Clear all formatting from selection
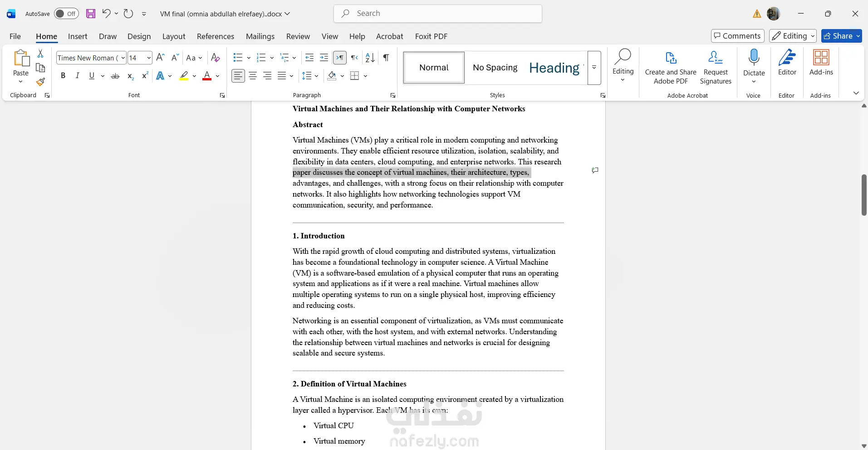Screen dimensions: 868x450 tap(216, 58)
